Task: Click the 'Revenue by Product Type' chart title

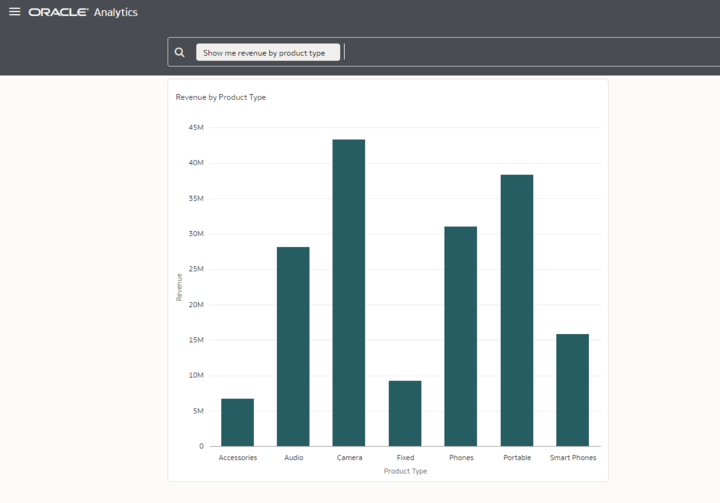Action: (221, 97)
